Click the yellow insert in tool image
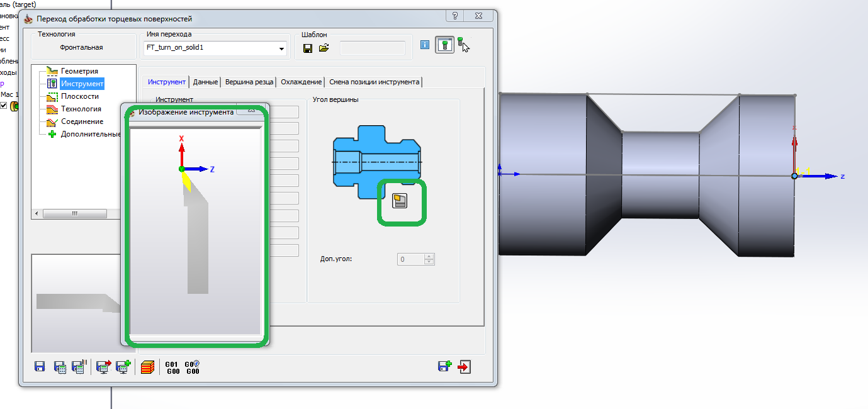 (186, 181)
